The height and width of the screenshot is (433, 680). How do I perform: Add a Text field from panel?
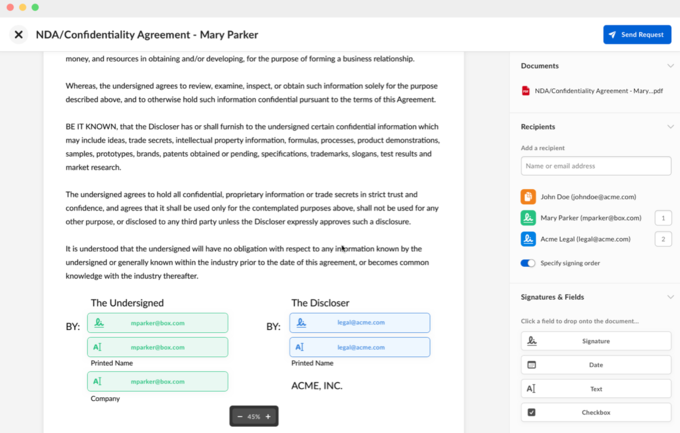click(x=596, y=389)
